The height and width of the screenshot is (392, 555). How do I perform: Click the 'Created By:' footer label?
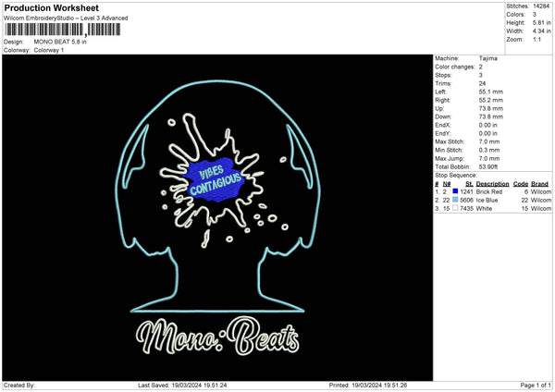pyautogui.click(x=19, y=386)
